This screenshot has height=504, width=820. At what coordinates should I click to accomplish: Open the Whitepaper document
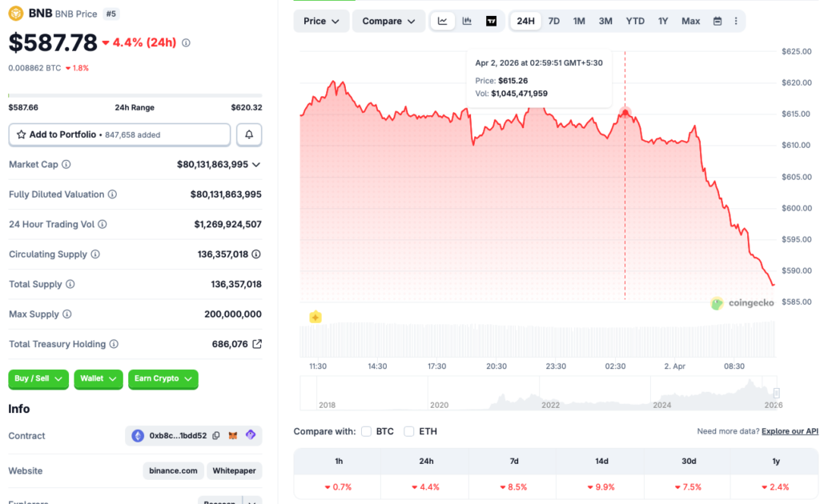click(234, 470)
